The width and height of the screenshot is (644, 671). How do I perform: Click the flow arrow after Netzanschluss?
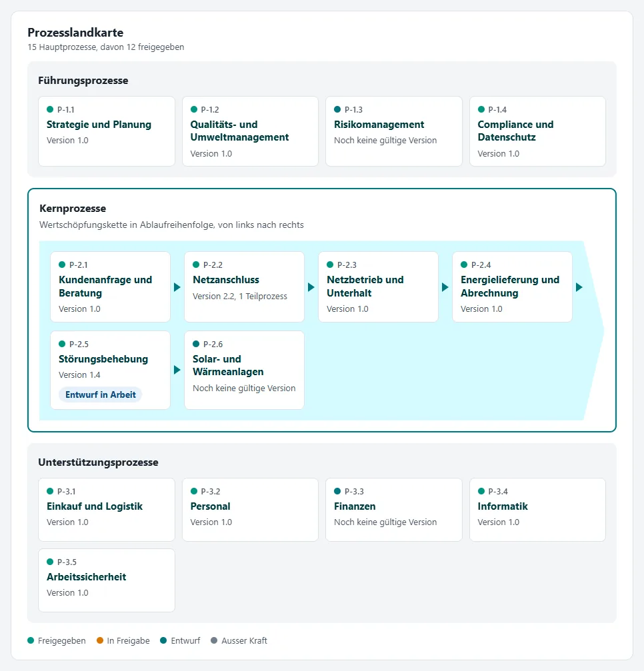pyautogui.click(x=311, y=287)
